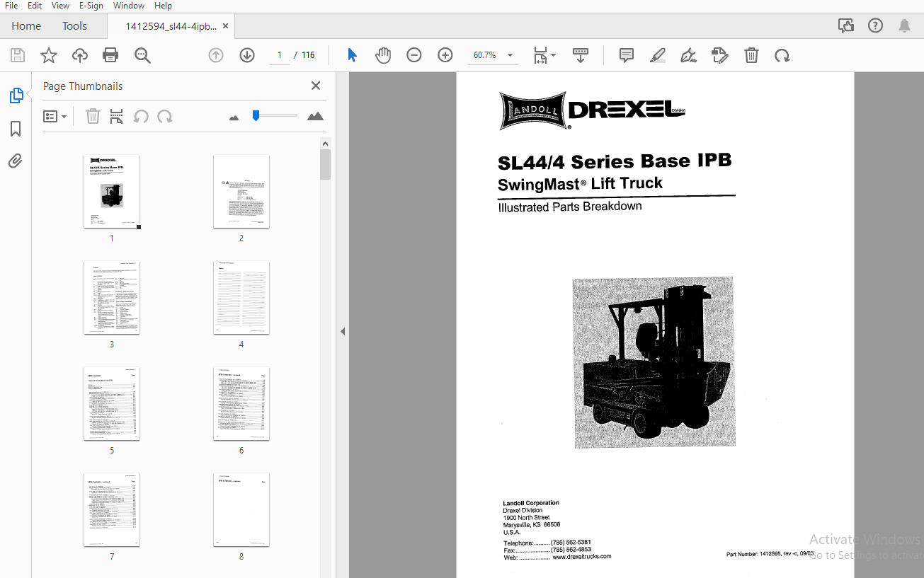Select the page 6 thumbnail
Image resolution: width=924 pixels, height=578 pixels.
[241, 404]
